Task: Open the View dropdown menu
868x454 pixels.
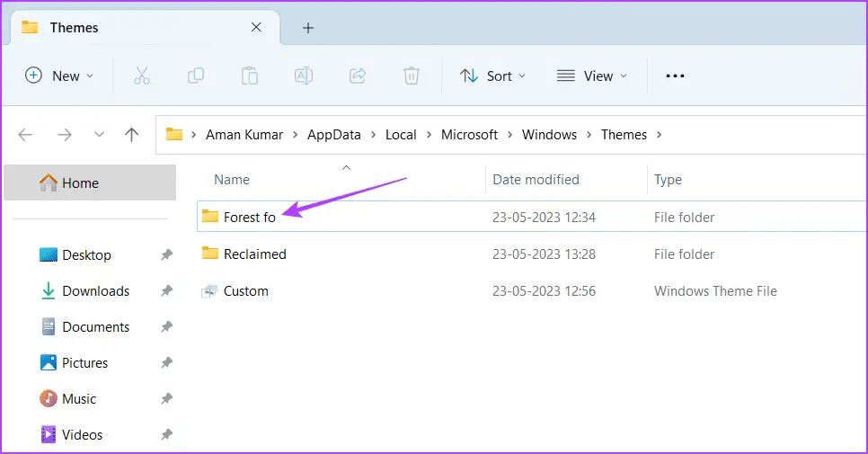Action: (592, 76)
